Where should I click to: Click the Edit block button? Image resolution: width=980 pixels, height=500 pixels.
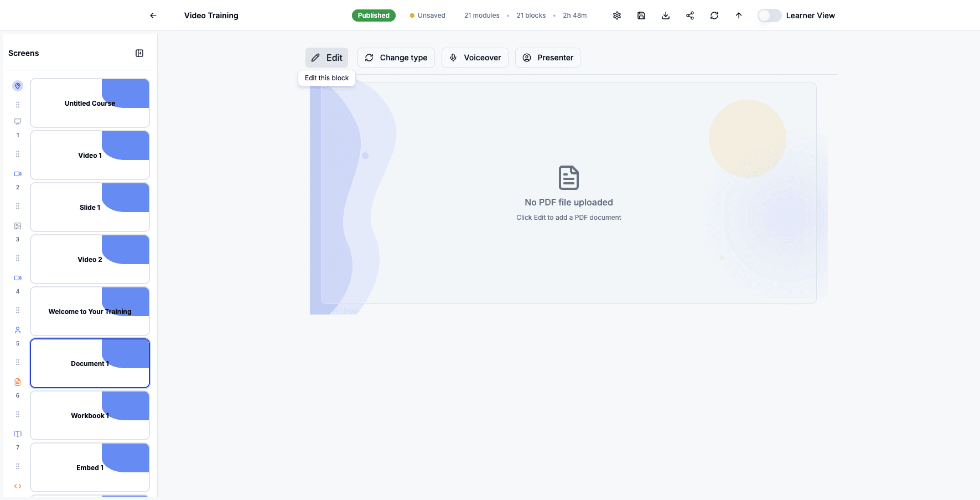pos(326,58)
